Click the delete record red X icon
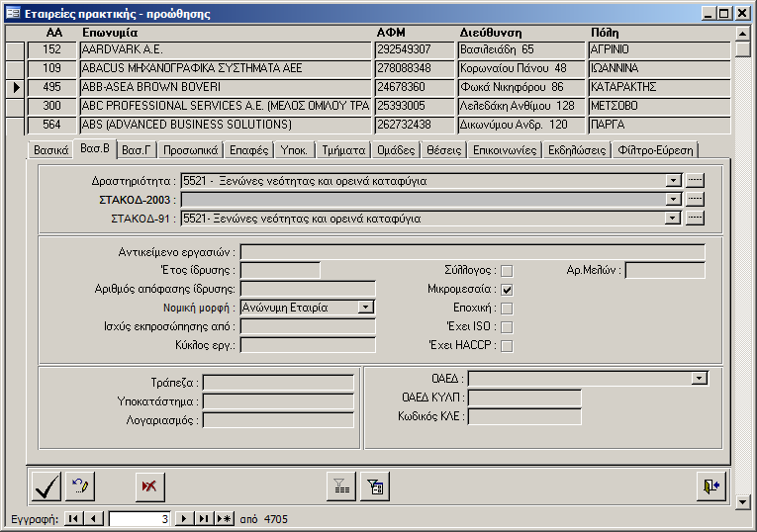Image resolution: width=757 pixels, height=532 pixels. [150, 486]
